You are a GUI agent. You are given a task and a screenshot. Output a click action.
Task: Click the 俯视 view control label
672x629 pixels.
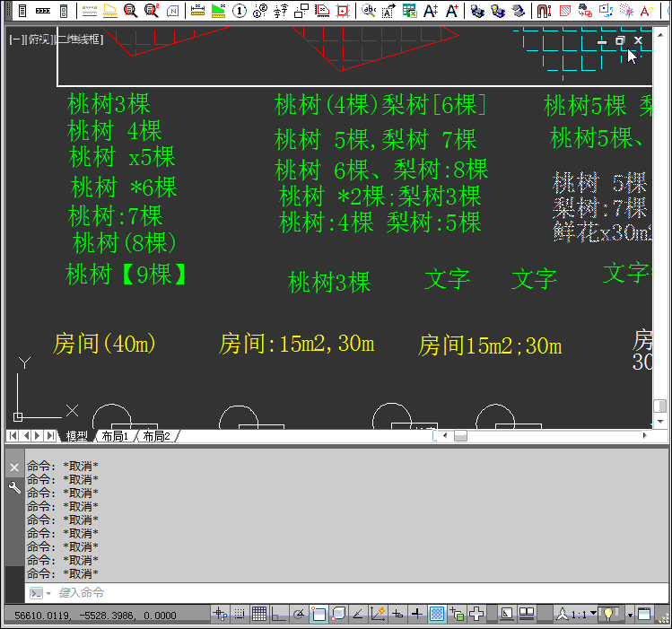tap(39, 39)
